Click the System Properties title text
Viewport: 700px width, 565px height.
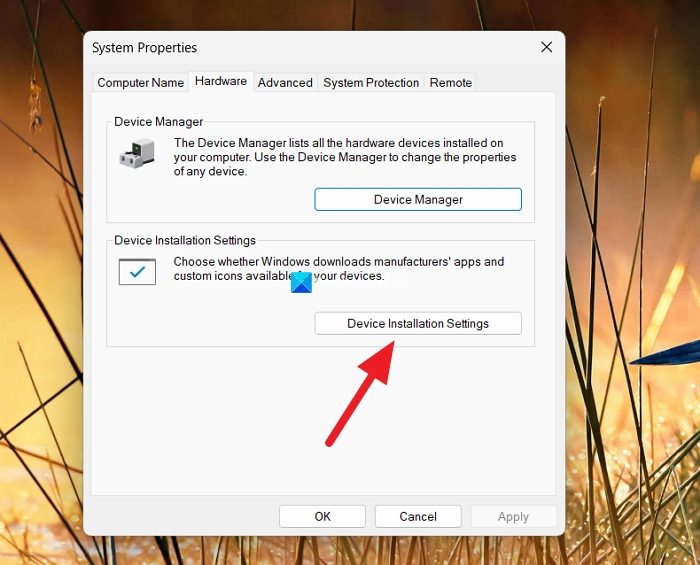point(144,48)
